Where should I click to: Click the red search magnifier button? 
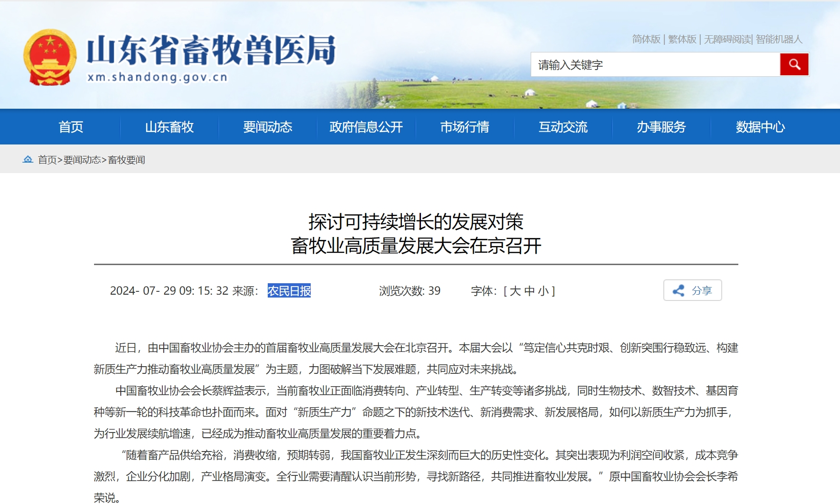[x=794, y=64]
